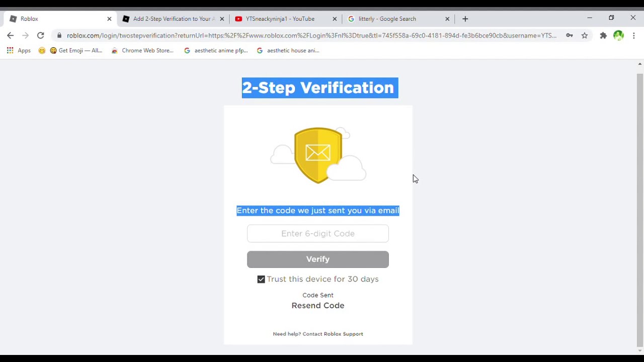Screen dimensions: 644x362
Task: Open the Chrome profile avatar
Action: 618,36
